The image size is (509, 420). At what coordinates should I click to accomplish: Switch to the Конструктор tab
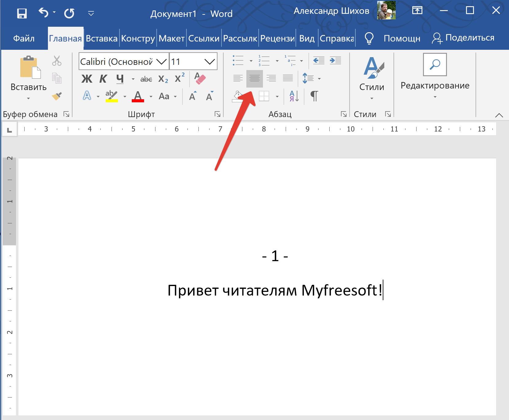[x=138, y=38]
